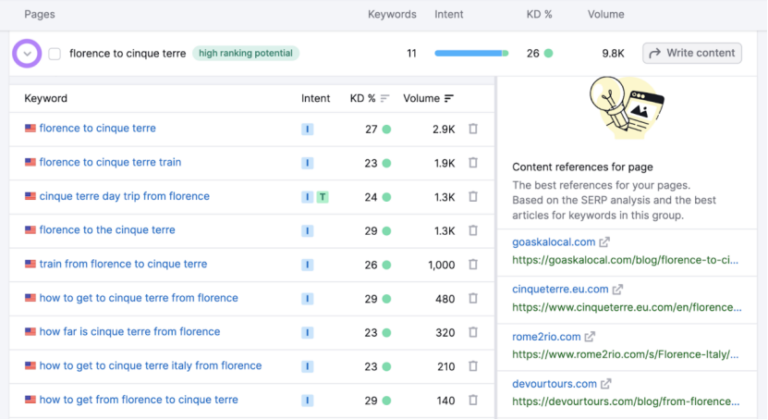Delete the 'florence to cinque terre' keyword row
This screenshot has height=420, width=768.
473,129
